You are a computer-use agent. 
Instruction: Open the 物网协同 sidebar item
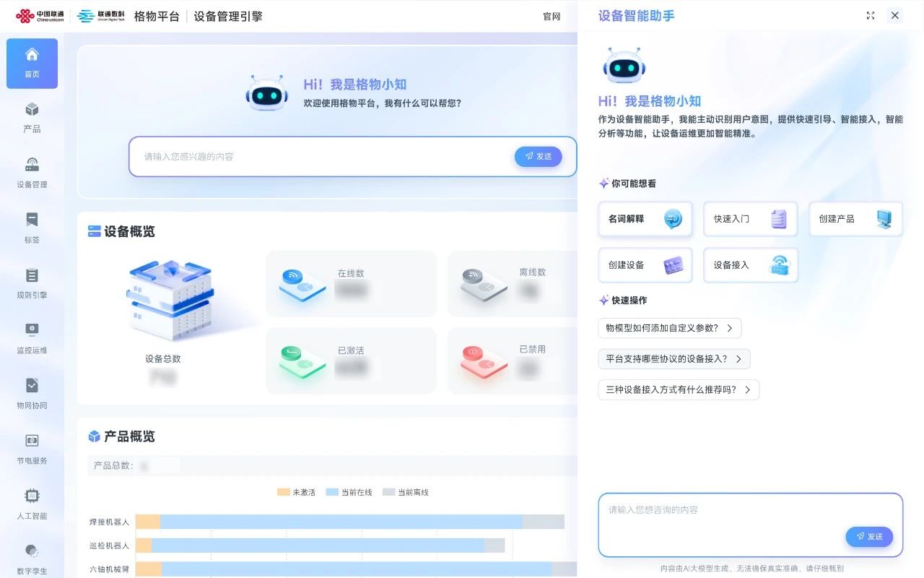32,393
